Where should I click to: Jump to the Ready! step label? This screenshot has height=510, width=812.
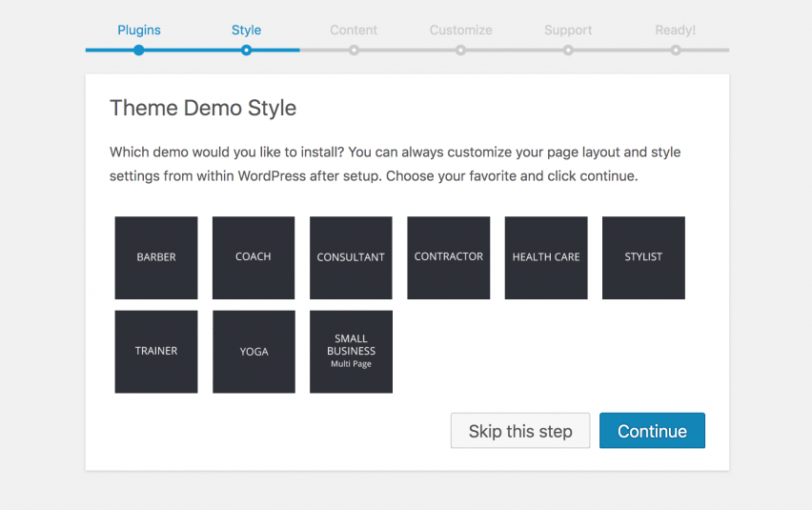675,30
